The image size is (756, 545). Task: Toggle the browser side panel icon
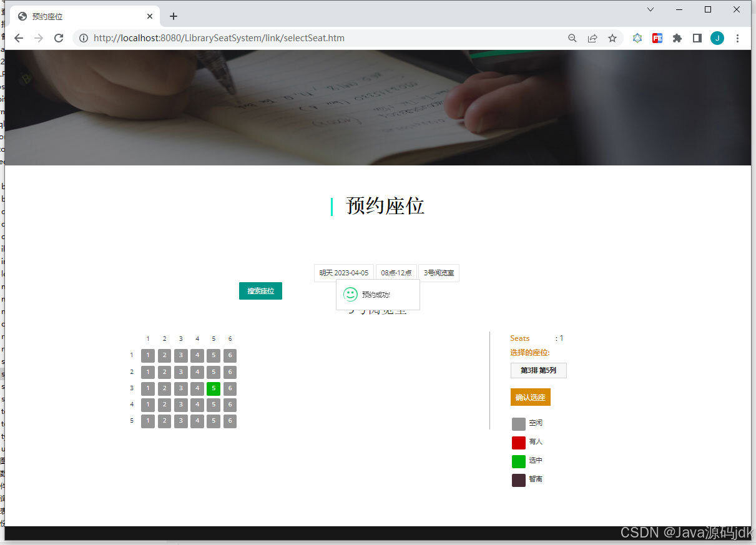[x=697, y=38]
